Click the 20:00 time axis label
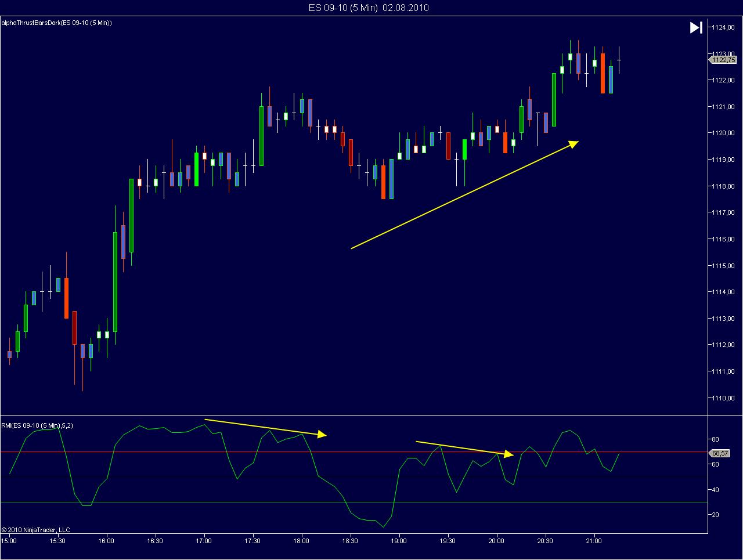 pos(496,541)
